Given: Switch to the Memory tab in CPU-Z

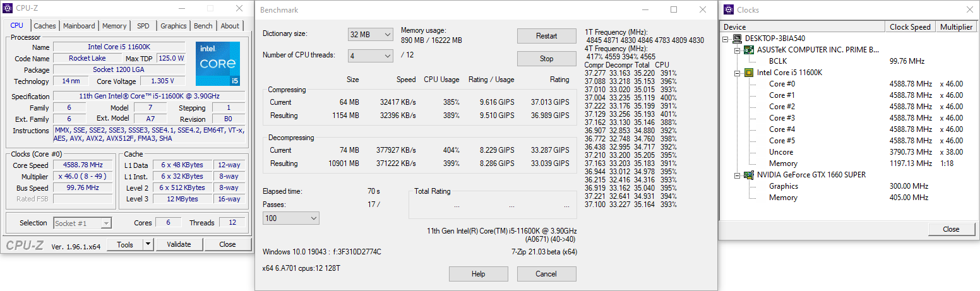Looking at the screenshot, I should coord(114,26).
